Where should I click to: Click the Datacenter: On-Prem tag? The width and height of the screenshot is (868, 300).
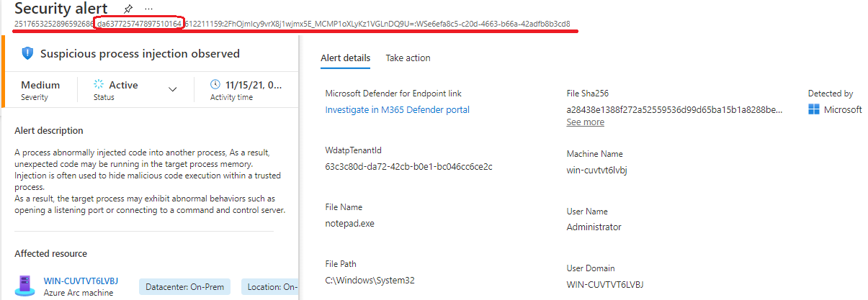(x=184, y=287)
